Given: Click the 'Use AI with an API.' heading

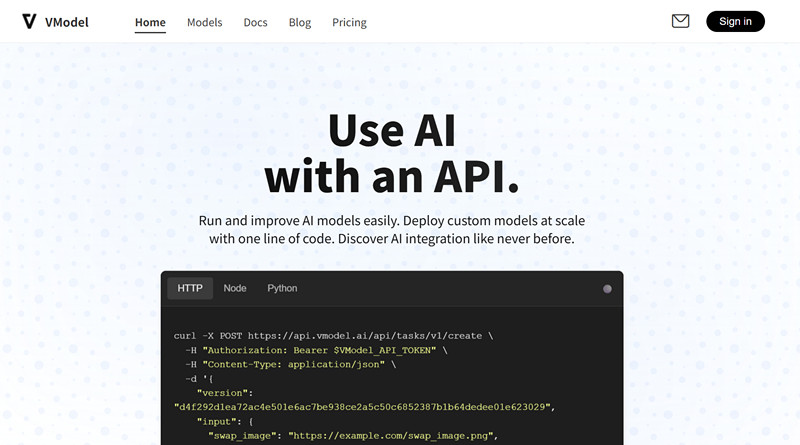Looking at the screenshot, I should [392, 153].
